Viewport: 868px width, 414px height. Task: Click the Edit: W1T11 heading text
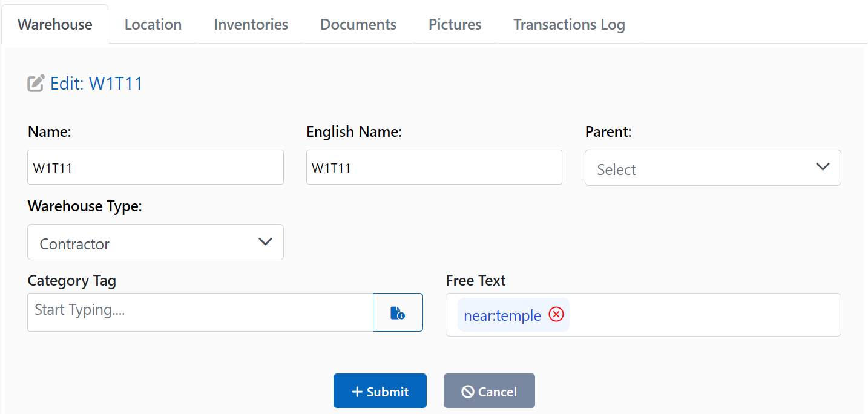tap(96, 84)
